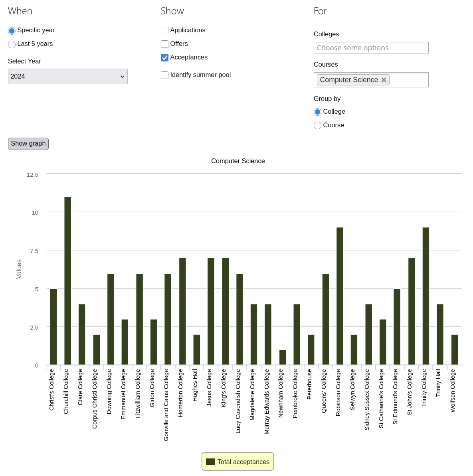The height and width of the screenshot is (476, 473).
Task: Select the Last 5 years option
Action: pos(12,44)
